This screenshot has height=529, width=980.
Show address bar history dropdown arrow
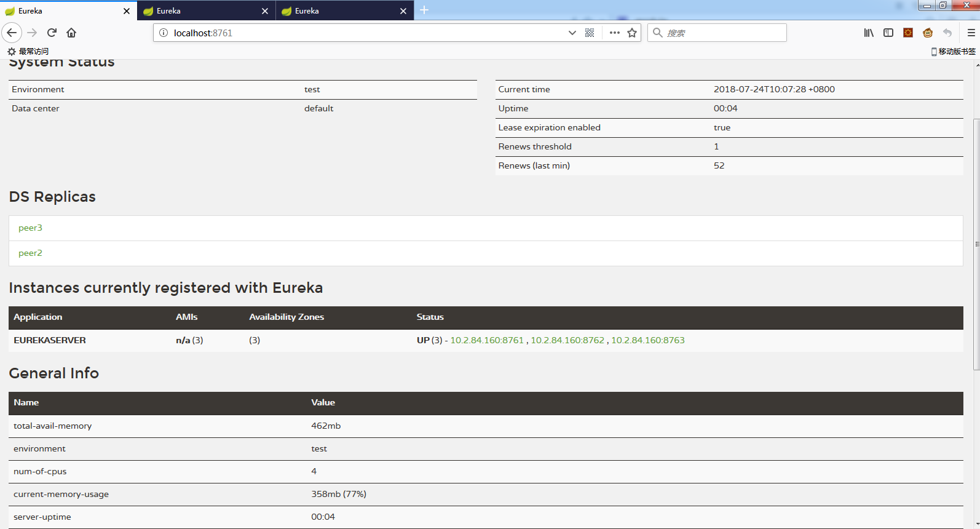pyautogui.click(x=572, y=33)
